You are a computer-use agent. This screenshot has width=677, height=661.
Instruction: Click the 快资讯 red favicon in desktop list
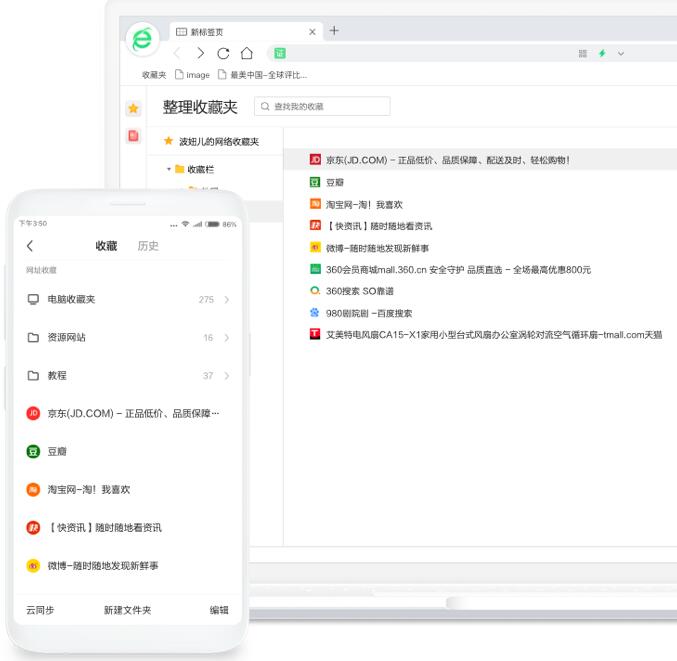(315, 225)
